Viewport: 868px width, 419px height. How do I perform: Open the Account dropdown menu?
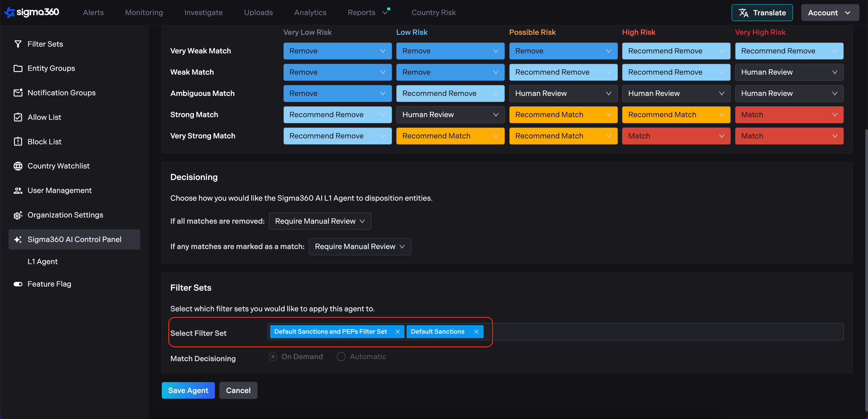pyautogui.click(x=830, y=13)
